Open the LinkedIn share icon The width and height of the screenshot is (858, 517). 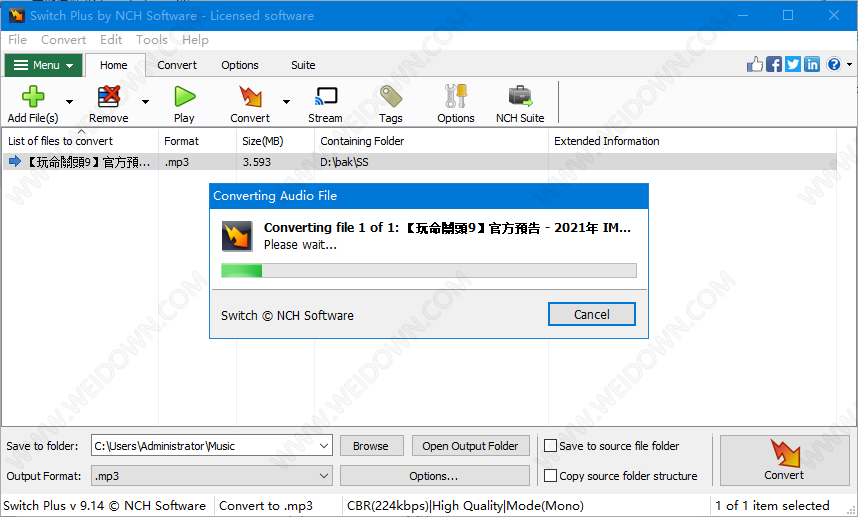(x=812, y=65)
